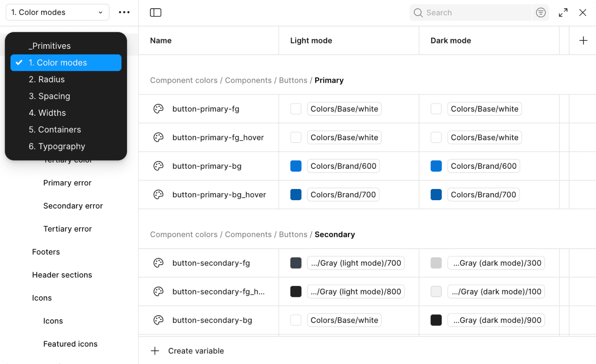Click palette icon for button-secondary-bg

[159, 320]
